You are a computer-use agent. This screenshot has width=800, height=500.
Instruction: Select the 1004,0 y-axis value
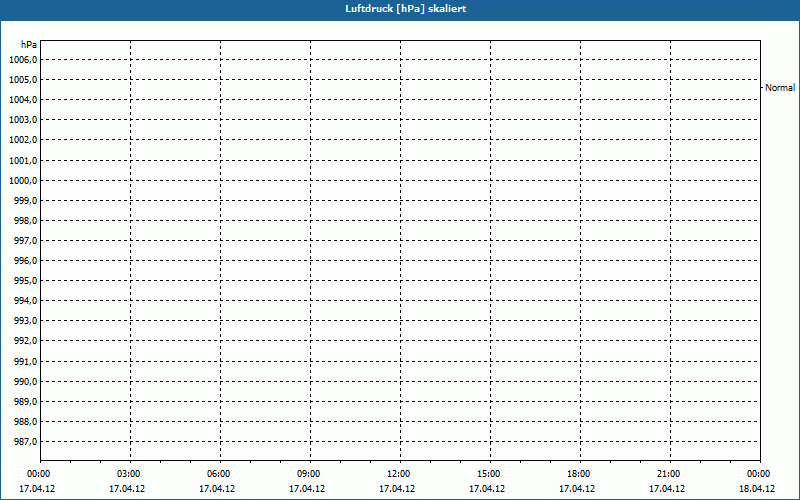point(23,99)
